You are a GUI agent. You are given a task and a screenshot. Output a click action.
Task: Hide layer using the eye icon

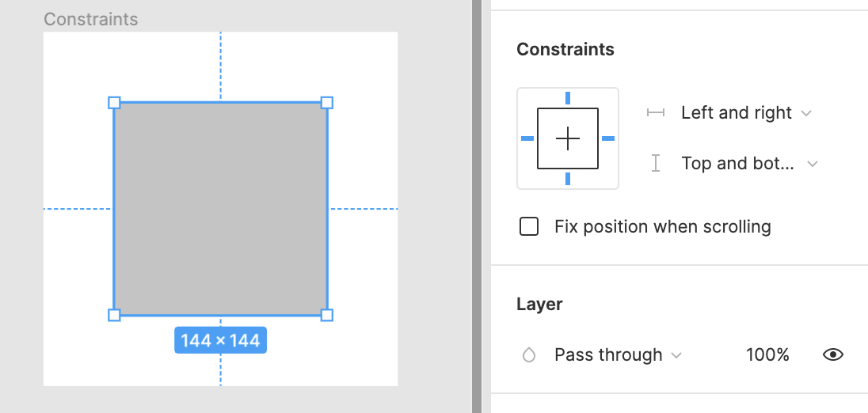[x=832, y=354]
